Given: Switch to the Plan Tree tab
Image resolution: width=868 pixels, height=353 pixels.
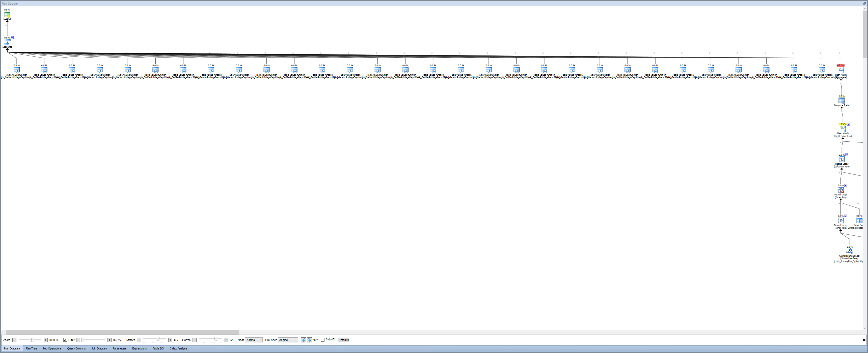Looking at the screenshot, I should 31,349.
